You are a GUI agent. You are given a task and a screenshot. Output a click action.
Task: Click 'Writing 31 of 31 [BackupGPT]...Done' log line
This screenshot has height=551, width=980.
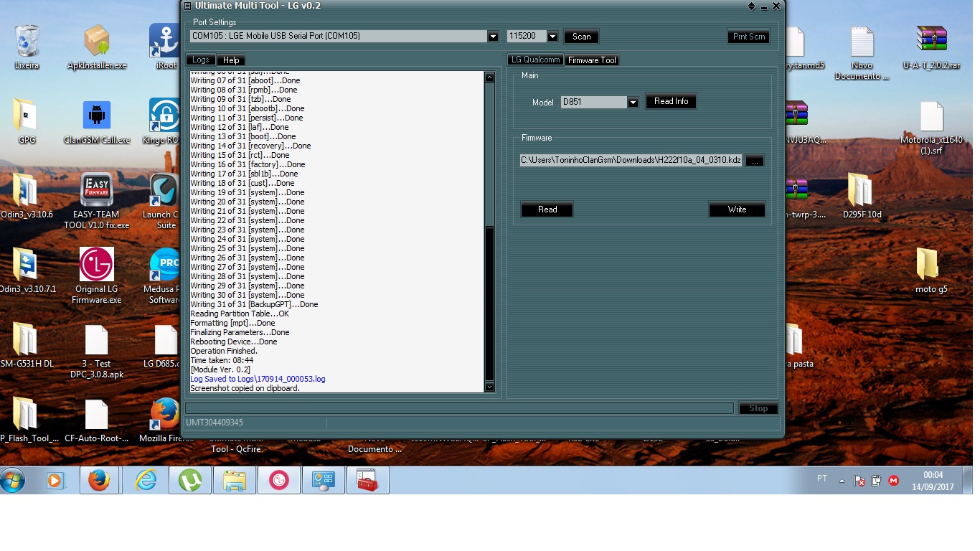254,304
